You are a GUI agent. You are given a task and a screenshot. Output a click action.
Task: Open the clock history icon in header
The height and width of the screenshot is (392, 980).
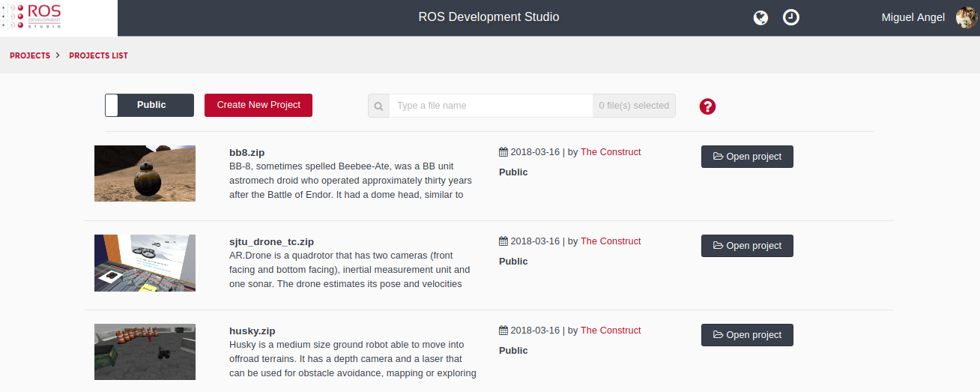791,17
